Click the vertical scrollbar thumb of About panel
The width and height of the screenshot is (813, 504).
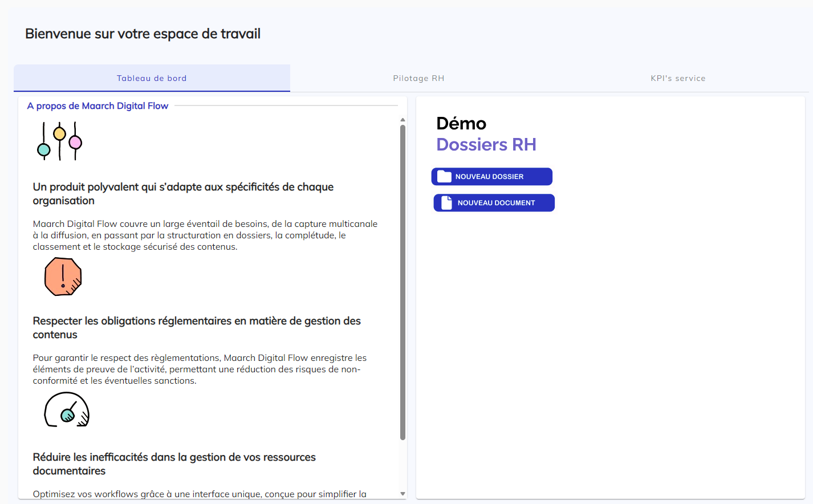(x=403, y=282)
